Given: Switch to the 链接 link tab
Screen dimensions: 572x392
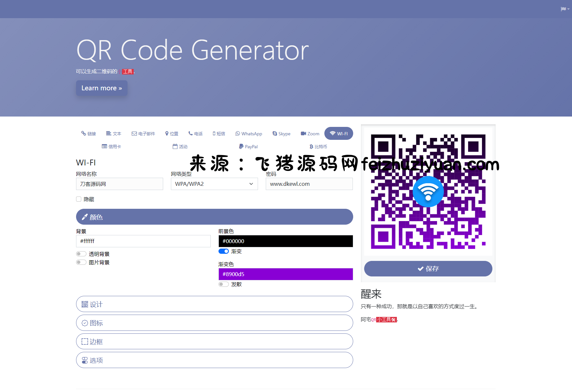Looking at the screenshot, I should click(88, 134).
